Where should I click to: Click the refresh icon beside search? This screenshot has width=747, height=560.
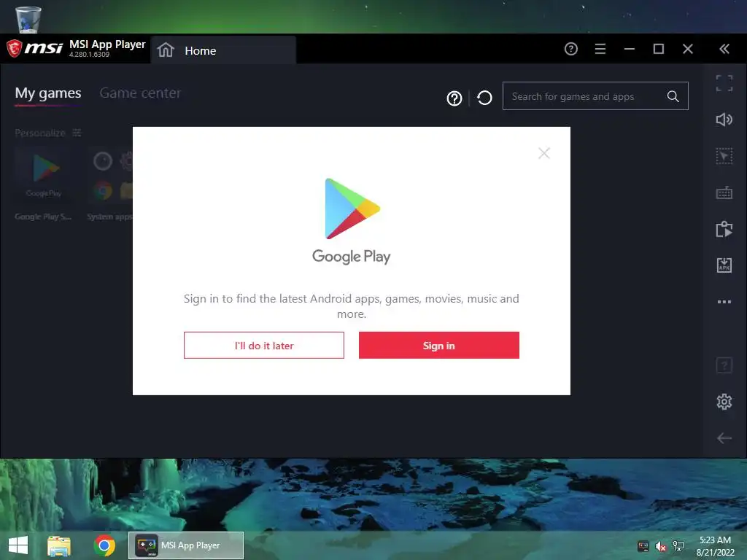coord(484,98)
